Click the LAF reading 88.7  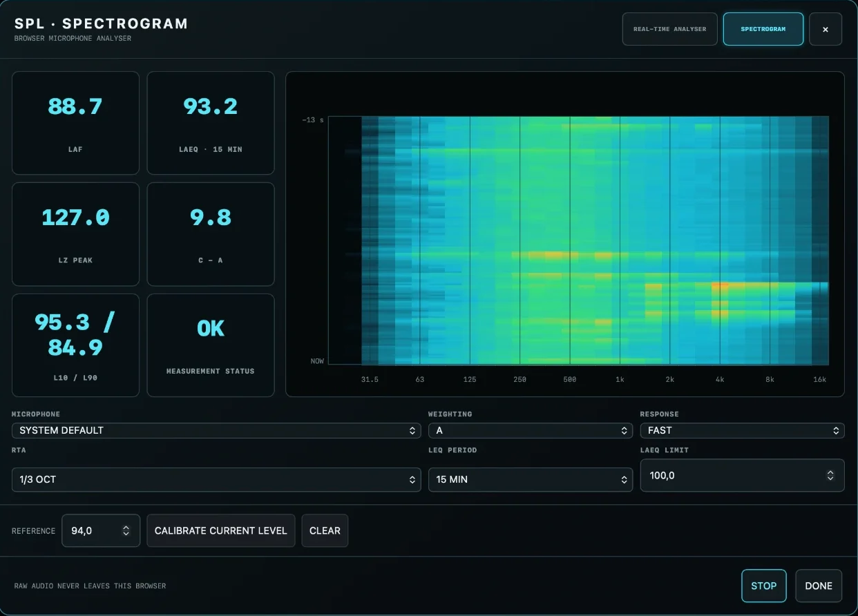(x=75, y=106)
